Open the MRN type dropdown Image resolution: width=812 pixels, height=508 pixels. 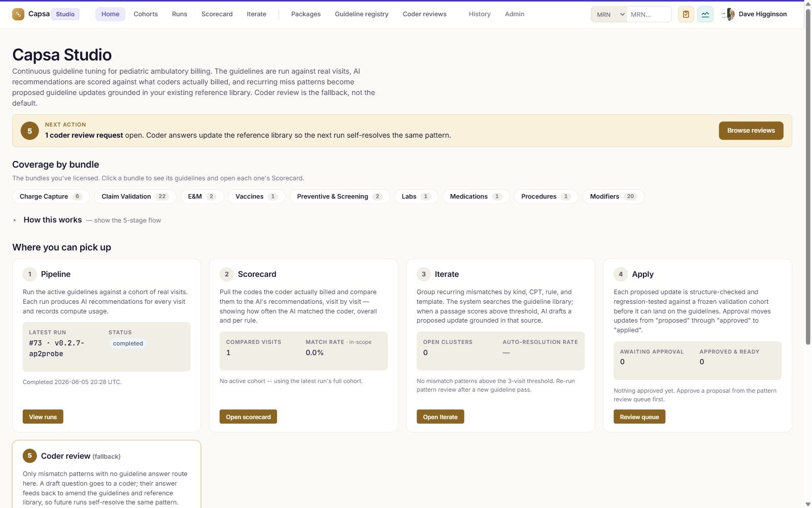[x=609, y=14]
